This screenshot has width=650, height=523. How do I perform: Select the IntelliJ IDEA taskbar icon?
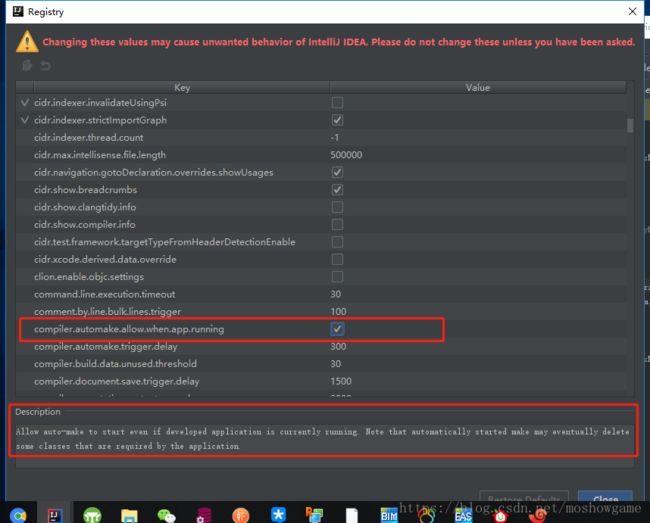click(x=55, y=515)
